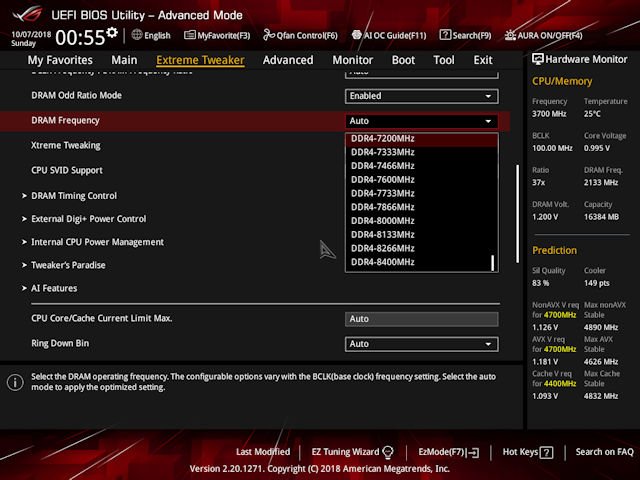Choose DDR4-8400MHz frequency
Viewport: 640px width, 480px height.
421,262
